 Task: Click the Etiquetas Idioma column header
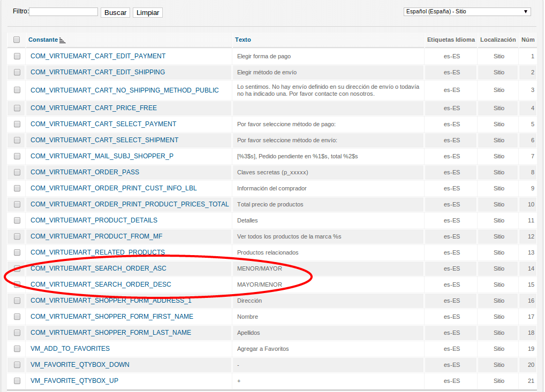tap(451, 40)
